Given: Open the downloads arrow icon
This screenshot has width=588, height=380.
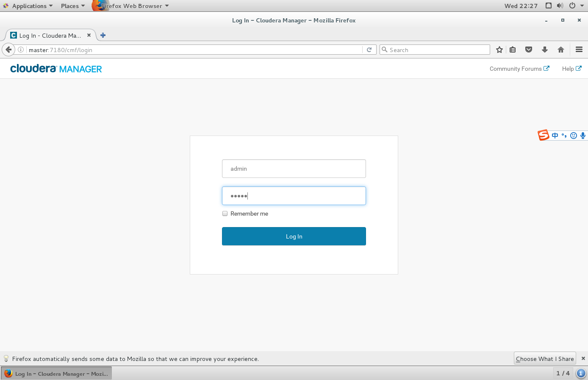Looking at the screenshot, I should 545,50.
